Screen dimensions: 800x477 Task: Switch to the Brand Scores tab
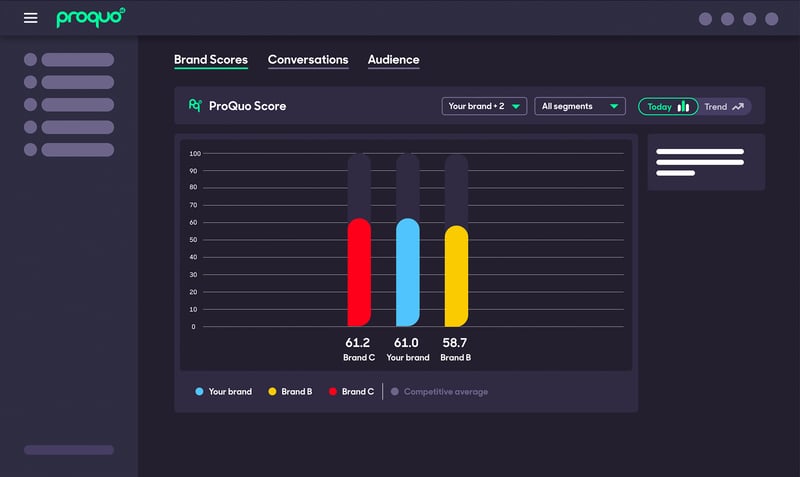coord(211,60)
